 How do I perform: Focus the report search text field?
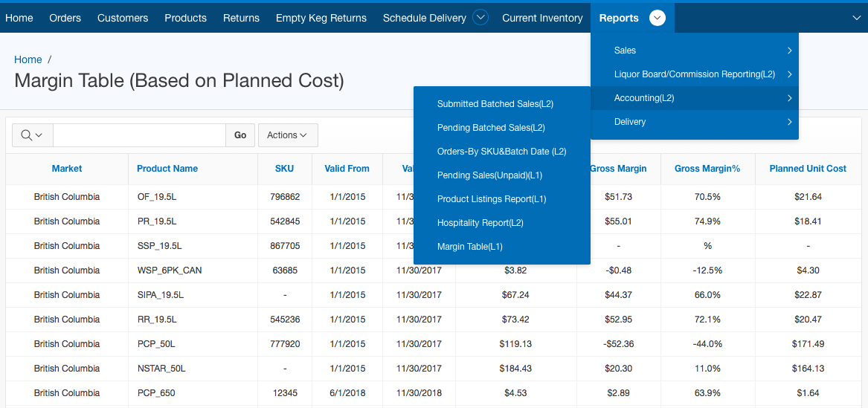tap(139, 135)
